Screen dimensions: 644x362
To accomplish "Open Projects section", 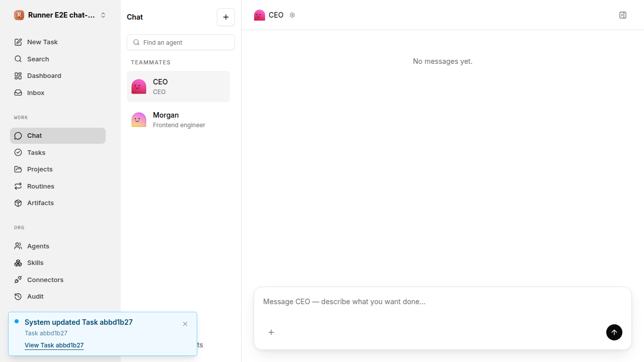I will point(58,169).
